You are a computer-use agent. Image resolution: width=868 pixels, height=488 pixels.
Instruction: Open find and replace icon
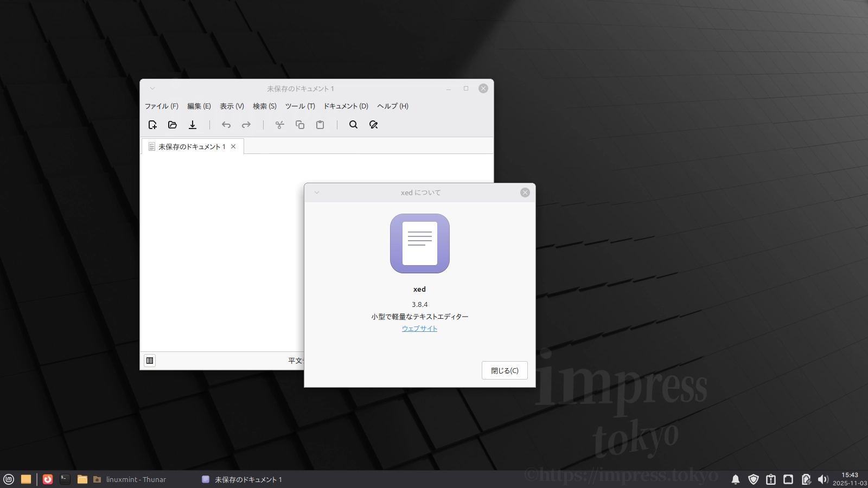[374, 125]
